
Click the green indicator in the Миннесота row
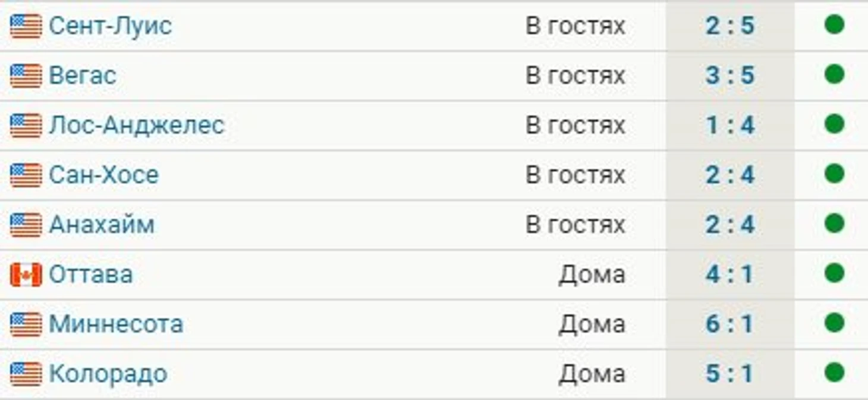pyautogui.click(x=834, y=323)
